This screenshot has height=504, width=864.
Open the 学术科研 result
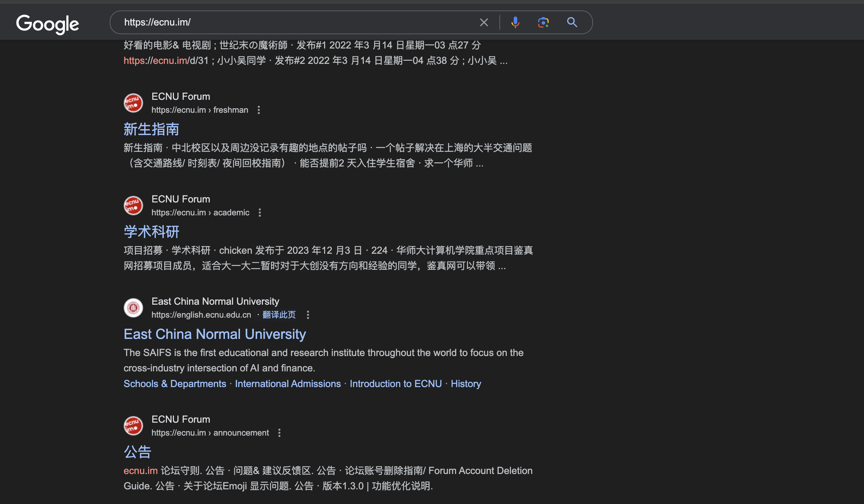coord(151,232)
